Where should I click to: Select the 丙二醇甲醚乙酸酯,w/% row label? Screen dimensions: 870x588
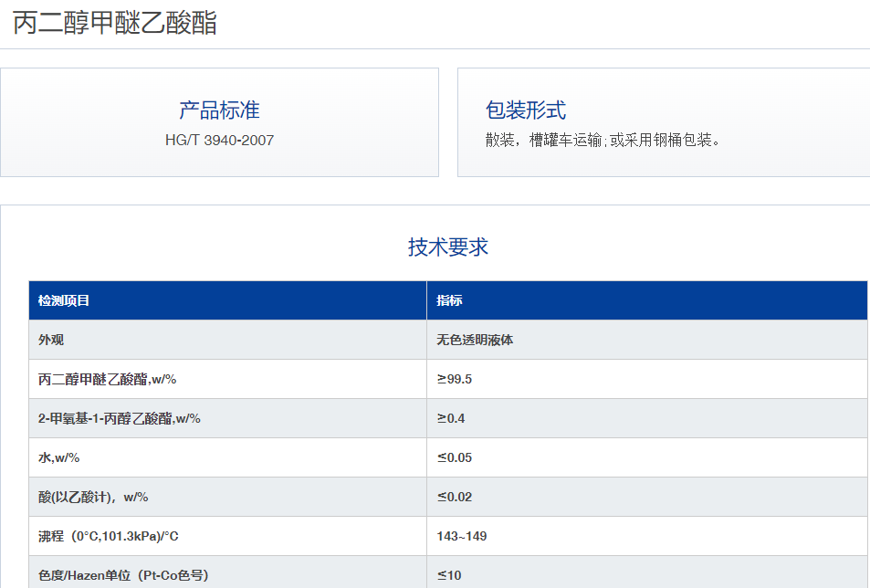click(107, 379)
